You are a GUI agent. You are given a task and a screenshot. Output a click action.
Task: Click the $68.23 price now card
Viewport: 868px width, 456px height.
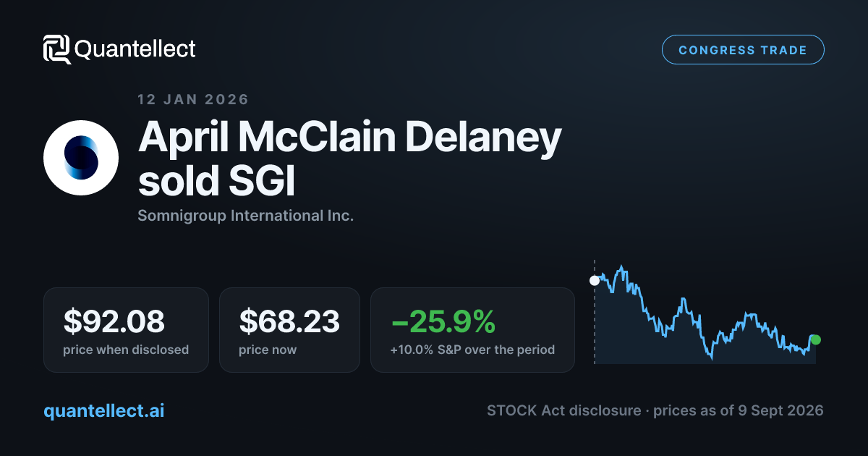(x=289, y=330)
